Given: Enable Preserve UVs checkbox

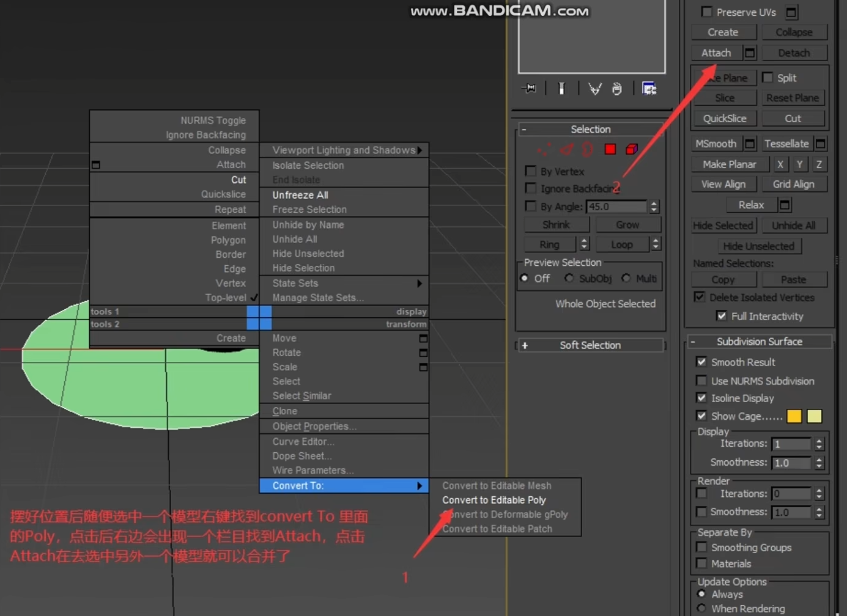Looking at the screenshot, I should [x=707, y=12].
